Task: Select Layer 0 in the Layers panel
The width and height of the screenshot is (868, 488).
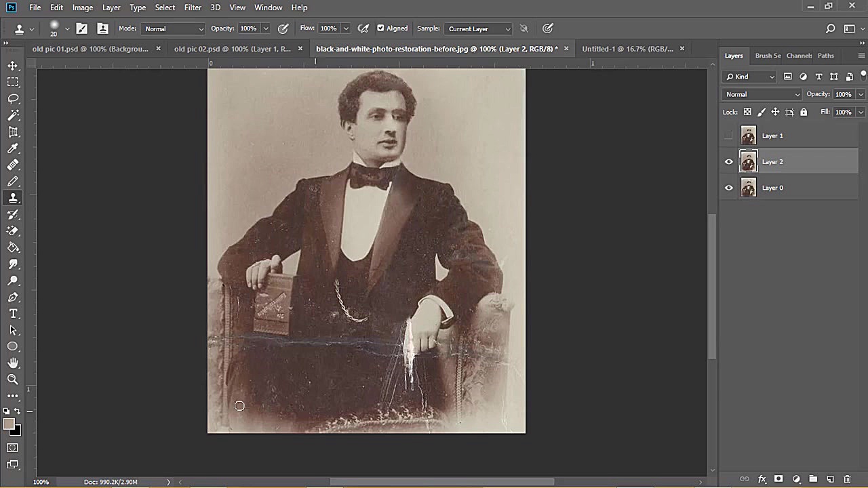Action: [x=772, y=188]
